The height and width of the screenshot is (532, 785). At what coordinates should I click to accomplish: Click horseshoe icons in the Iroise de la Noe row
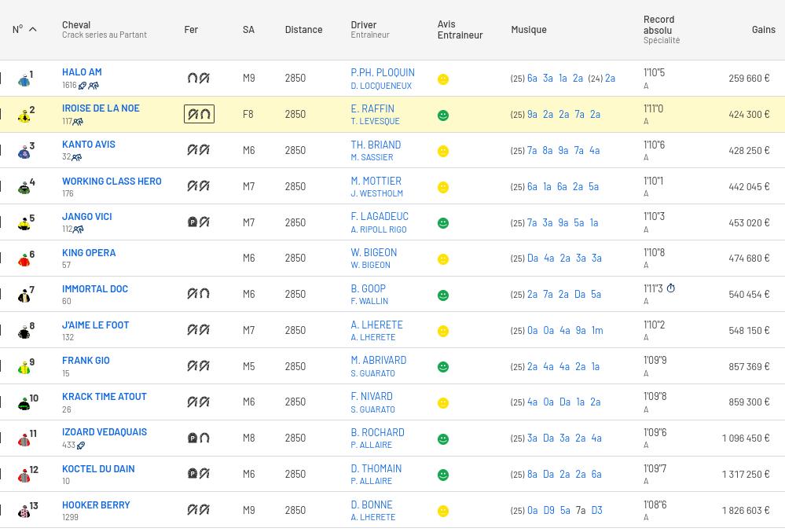[199, 114]
